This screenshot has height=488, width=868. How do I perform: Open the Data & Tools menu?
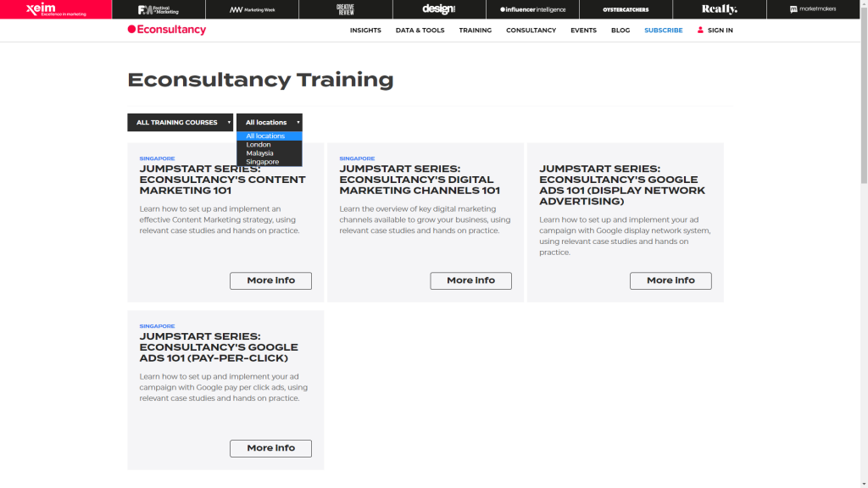click(x=420, y=30)
